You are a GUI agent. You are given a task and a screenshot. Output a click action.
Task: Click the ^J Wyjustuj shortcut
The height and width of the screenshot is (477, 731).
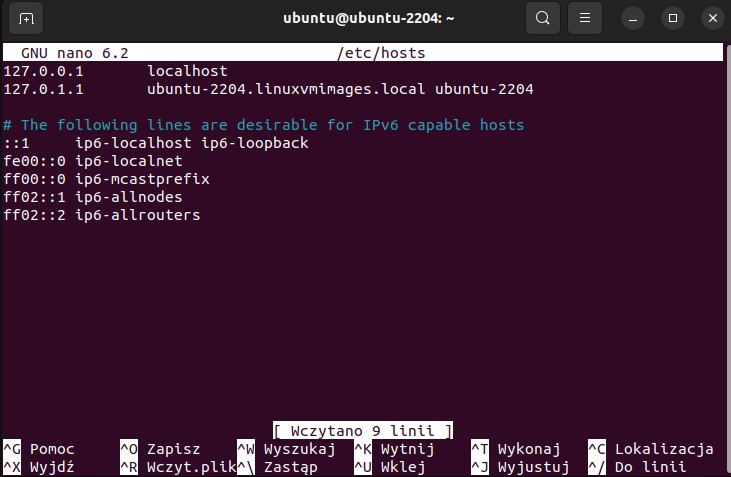point(520,467)
